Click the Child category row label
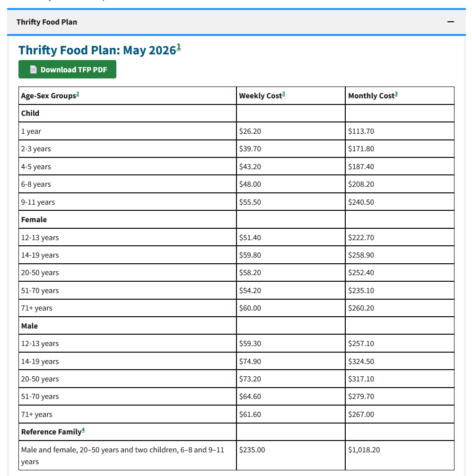472x476 pixels. pos(30,113)
